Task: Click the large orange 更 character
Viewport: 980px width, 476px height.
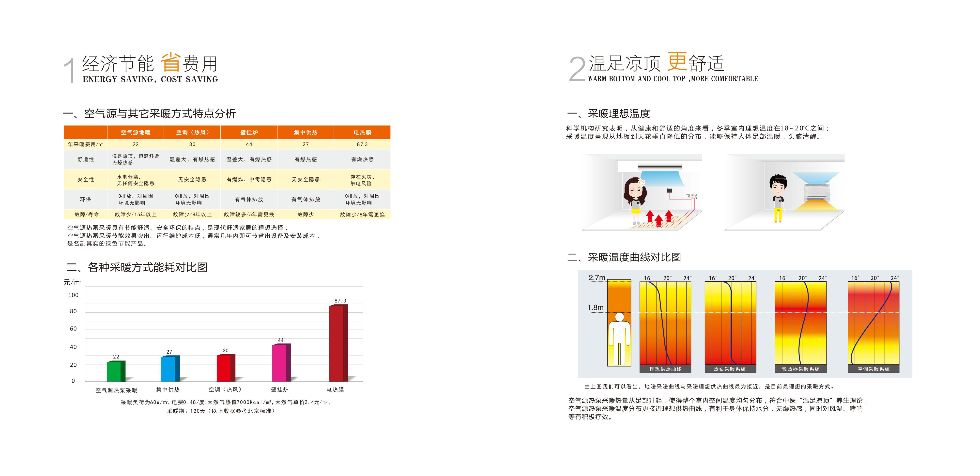Action: 677,62
